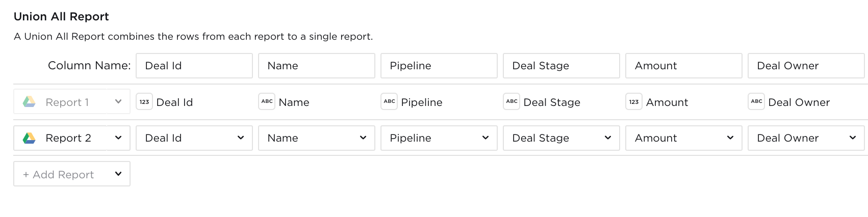The image size is (868, 217).
Task: Open Report 2 Name column dropdown
Action: (317, 138)
